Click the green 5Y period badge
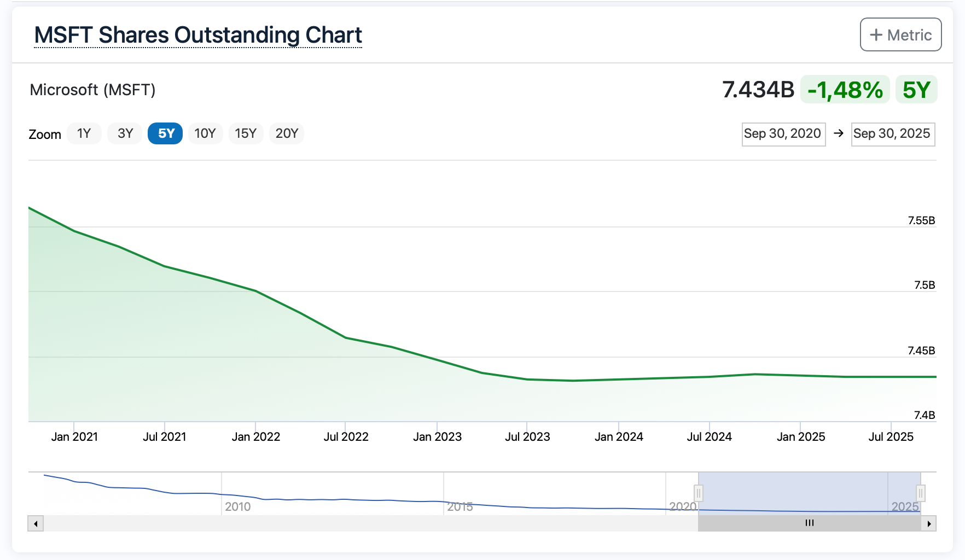This screenshot has height=560, width=965. click(x=916, y=90)
